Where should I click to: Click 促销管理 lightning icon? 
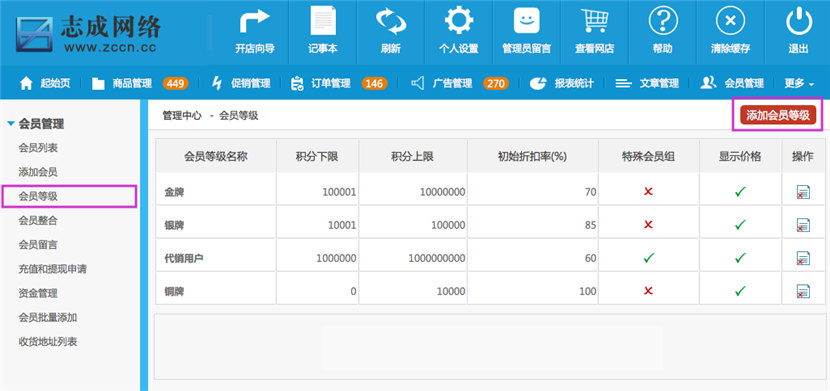217,83
